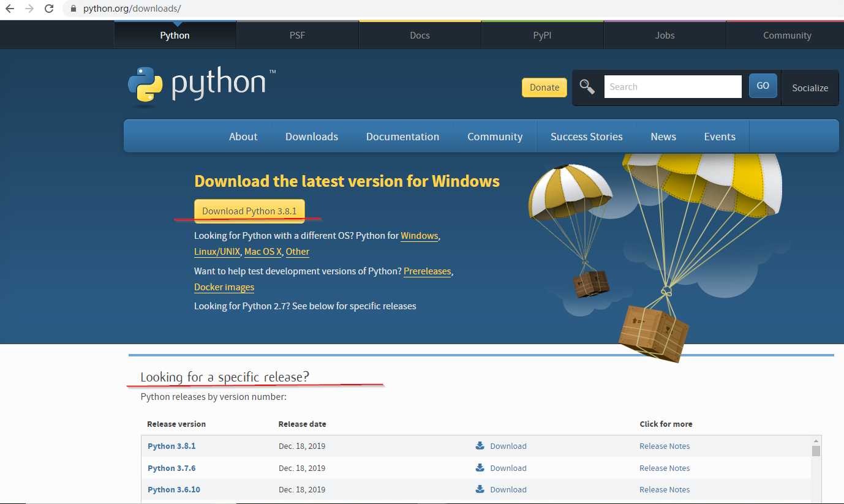Click 'Looking for a specific release?' heading
The width and height of the screenshot is (844, 504).
coord(225,377)
